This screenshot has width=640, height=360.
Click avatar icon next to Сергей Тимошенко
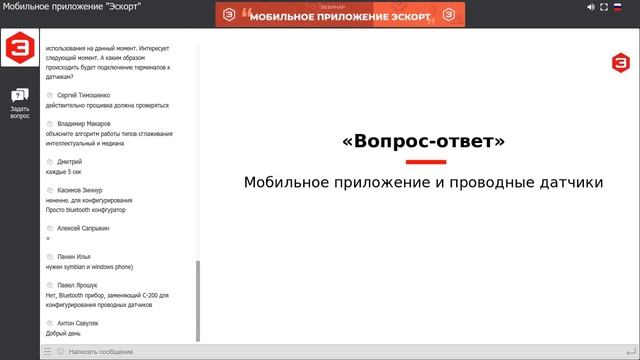(x=50, y=95)
